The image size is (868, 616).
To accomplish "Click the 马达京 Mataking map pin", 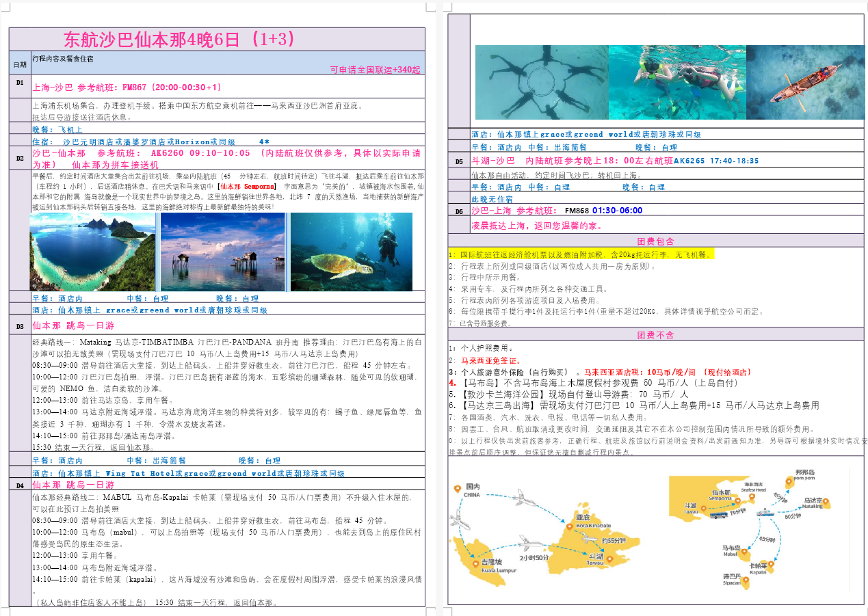I will 826,503.
